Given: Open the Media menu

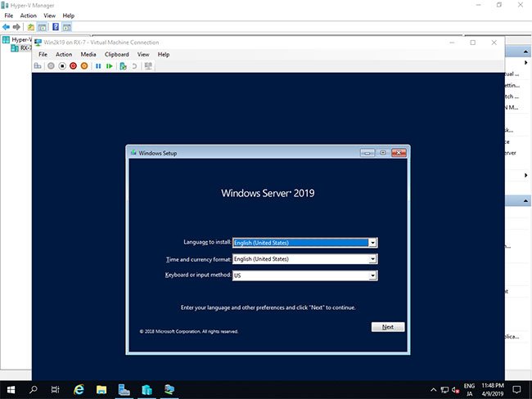Looking at the screenshot, I should (88, 54).
